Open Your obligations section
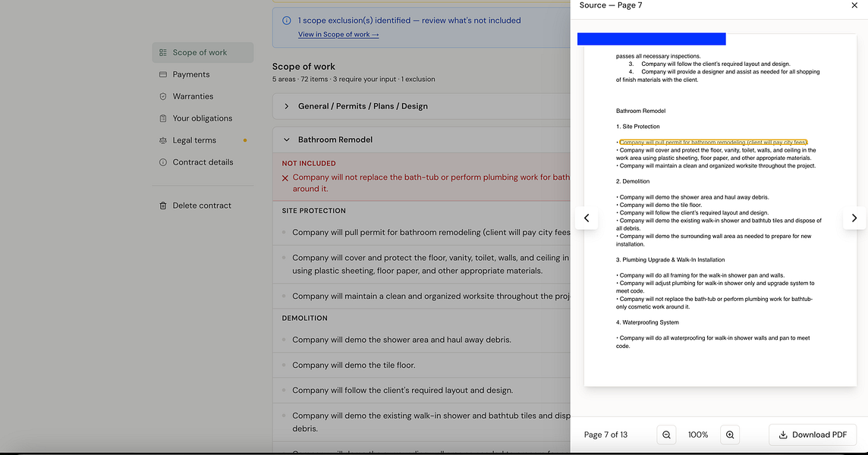 tap(203, 118)
